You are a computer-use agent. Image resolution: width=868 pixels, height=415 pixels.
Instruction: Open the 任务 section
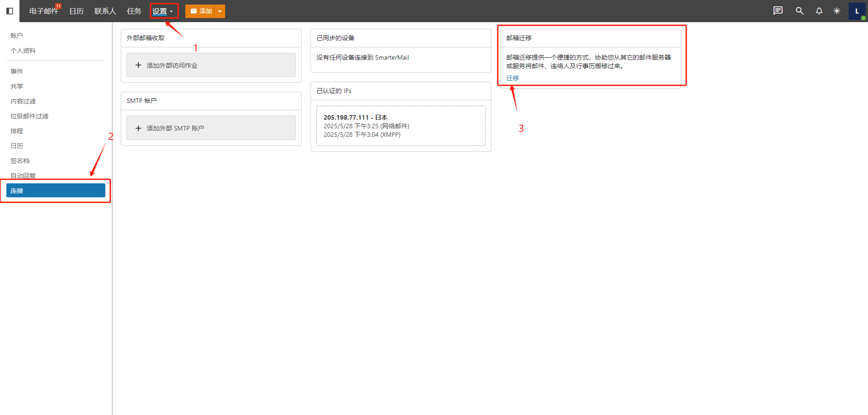[x=134, y=11]
